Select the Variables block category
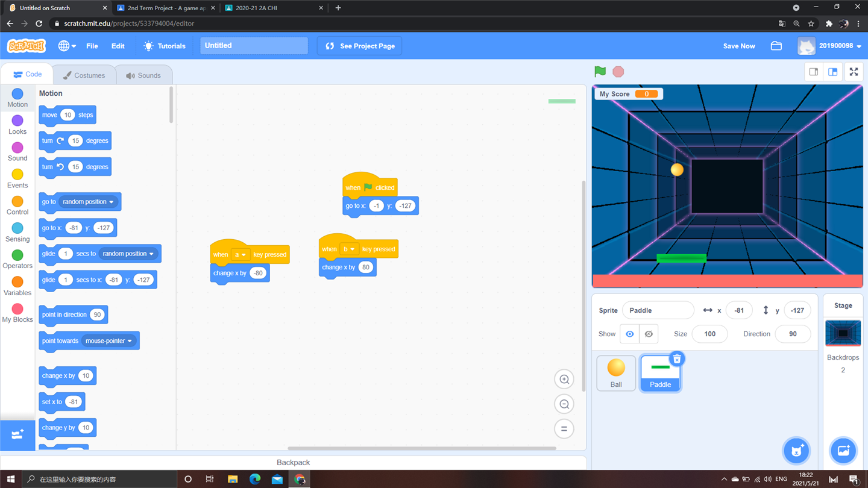Viewport: 868px width, 488px height. [x=17, y=286]
